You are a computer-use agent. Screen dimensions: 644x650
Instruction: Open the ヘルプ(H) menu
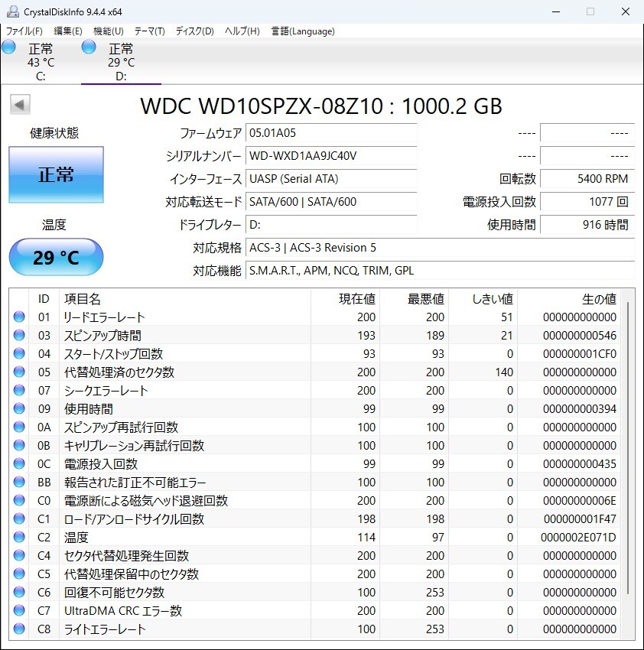click(x=242, y=31)
